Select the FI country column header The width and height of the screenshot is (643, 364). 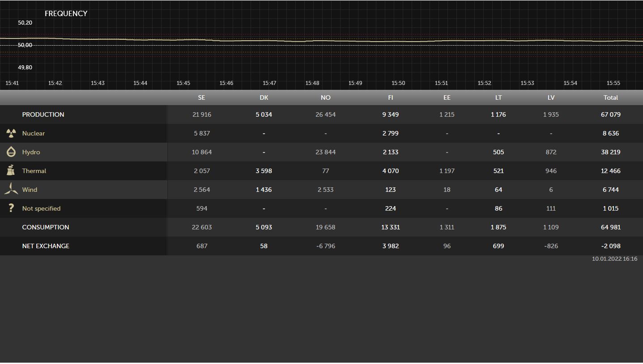(390, 97)
